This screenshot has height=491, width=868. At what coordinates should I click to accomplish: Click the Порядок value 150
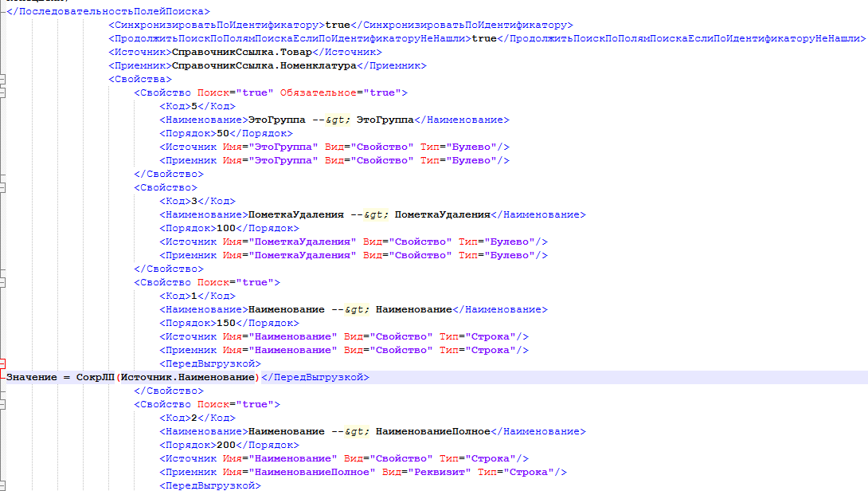tap(226, 323)
